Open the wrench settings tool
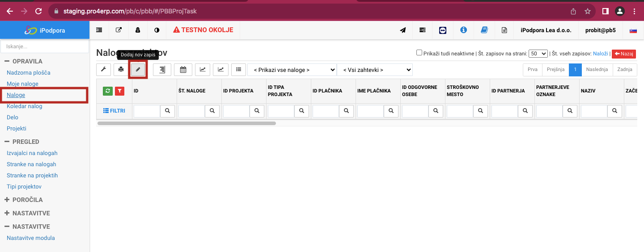Image resolution: width=644 pixels, height=252 pixels. [x=103, y=69]
